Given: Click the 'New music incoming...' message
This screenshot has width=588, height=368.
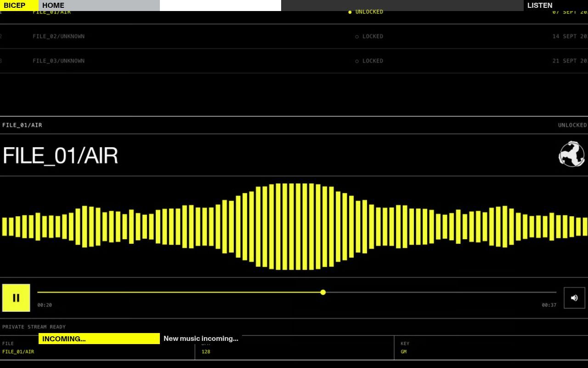Looking at the screenshot, I should point(201,339).
